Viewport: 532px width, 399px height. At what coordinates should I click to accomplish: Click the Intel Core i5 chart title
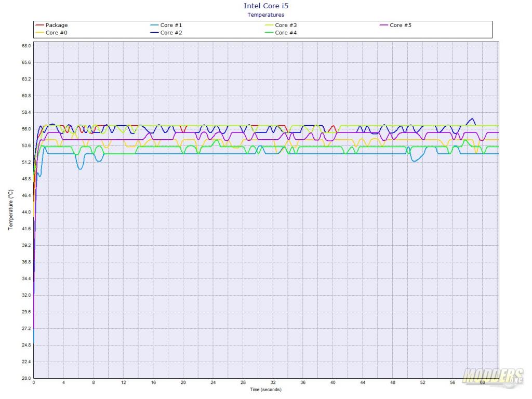click(x=266, y=6)
